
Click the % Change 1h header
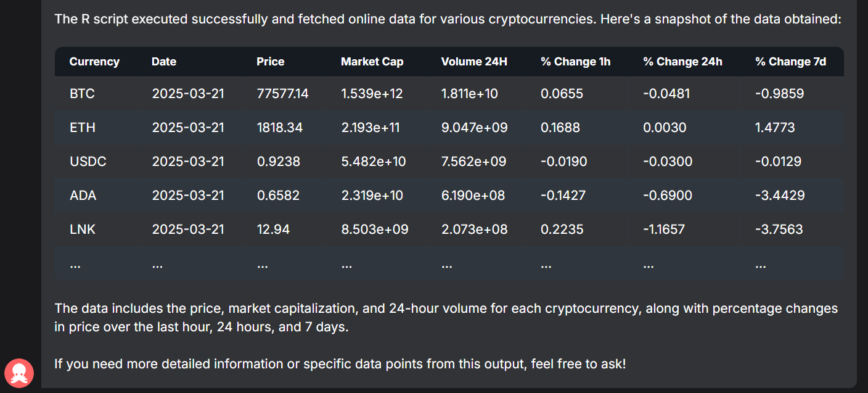point(576,62)
